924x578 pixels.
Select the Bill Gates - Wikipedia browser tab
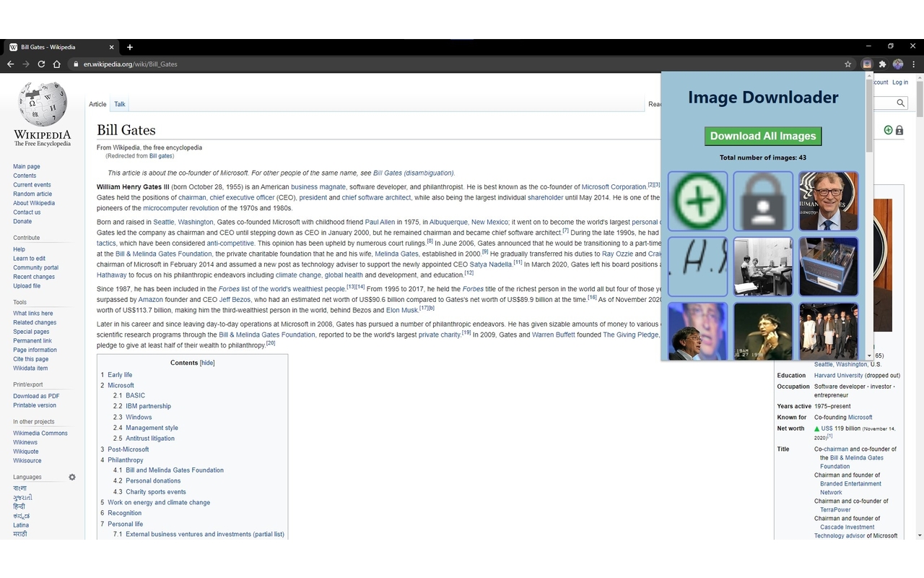tap(62, 47)
